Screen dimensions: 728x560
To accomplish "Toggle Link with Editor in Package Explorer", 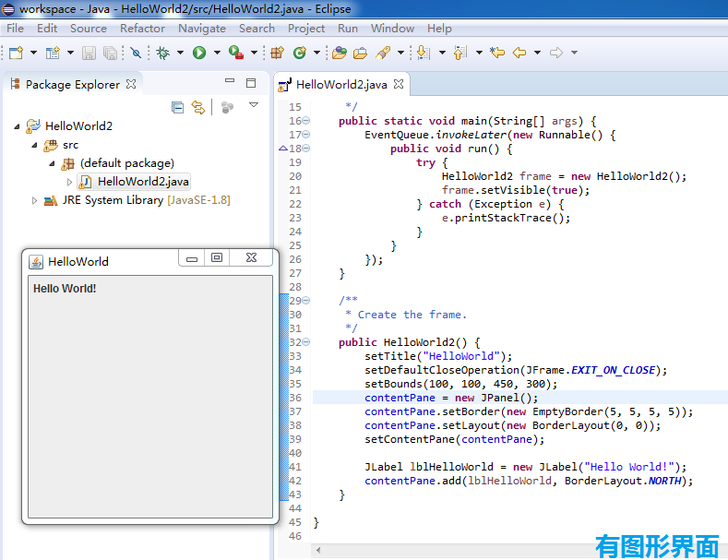I will click(198, 107).
